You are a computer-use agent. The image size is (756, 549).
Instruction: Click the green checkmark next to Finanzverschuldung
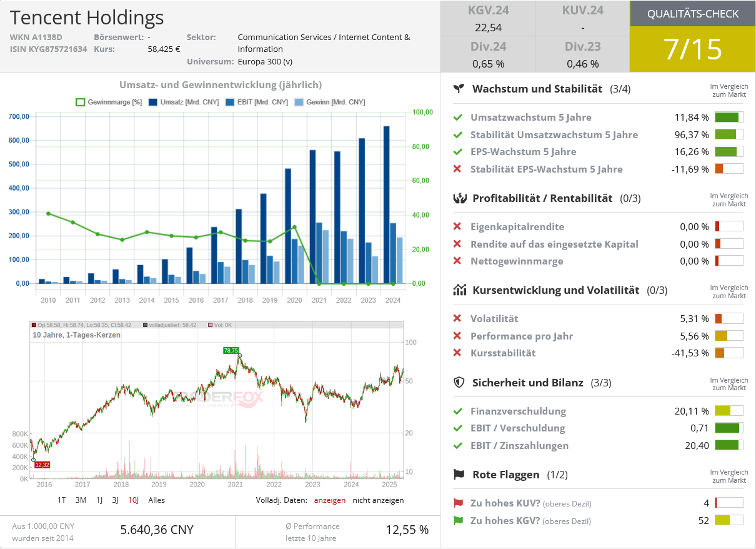457,411
